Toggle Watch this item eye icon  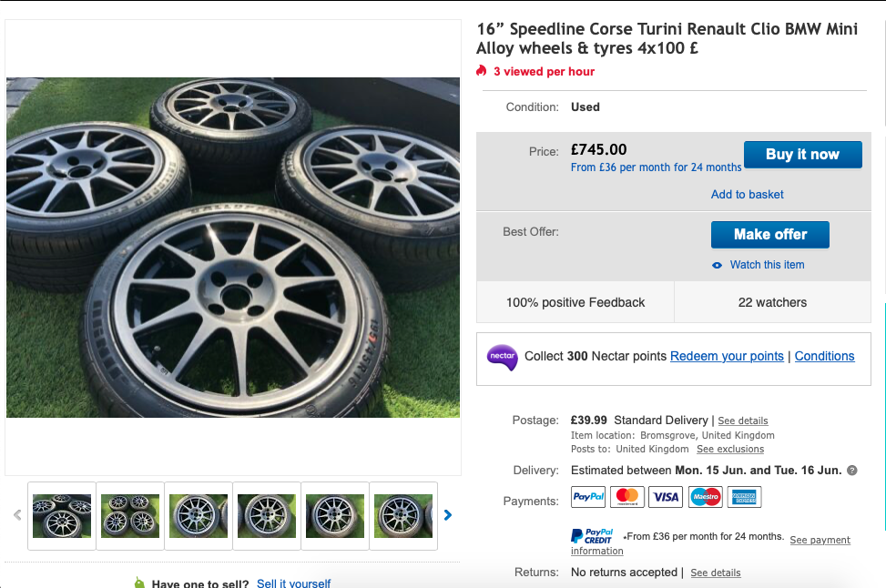pyautogui.click(x=718, y=265)
